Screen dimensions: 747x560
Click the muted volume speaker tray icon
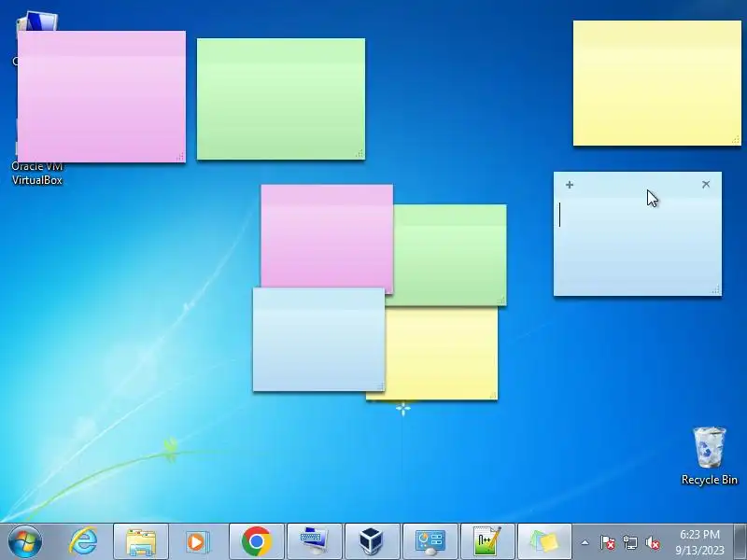point(653,542)
